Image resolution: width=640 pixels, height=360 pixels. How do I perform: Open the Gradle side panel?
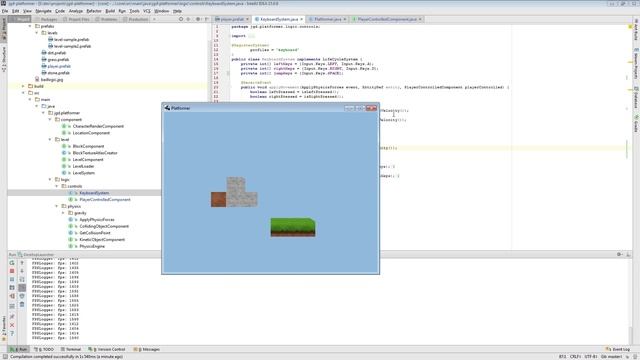[x=636, y=124]
